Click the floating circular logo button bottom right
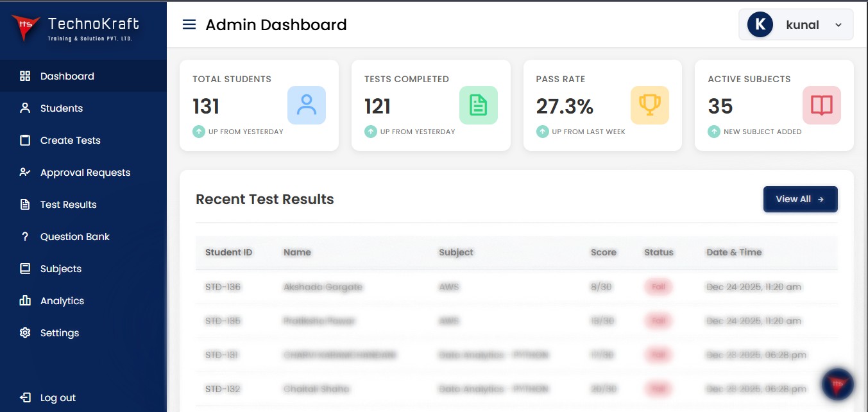 pos(836,384)
